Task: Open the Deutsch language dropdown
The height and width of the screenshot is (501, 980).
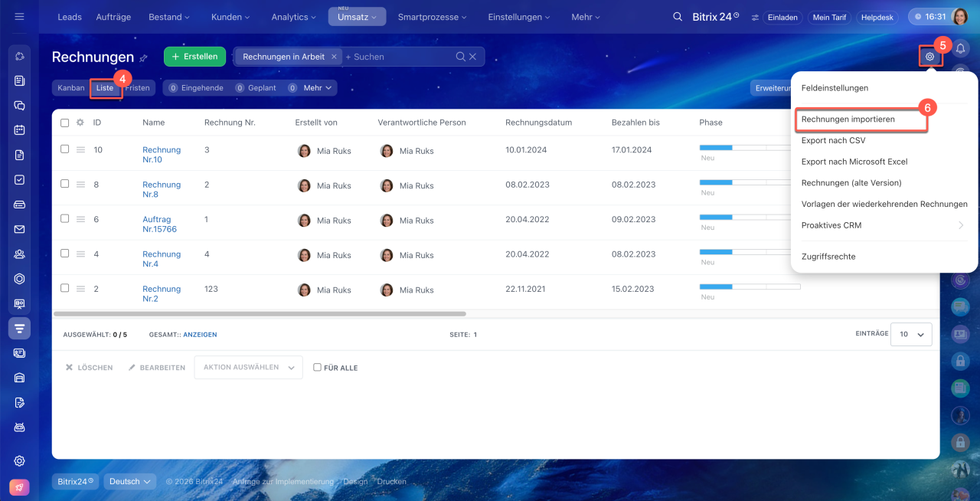Action: pyautogui.click(x=129, y=482)
